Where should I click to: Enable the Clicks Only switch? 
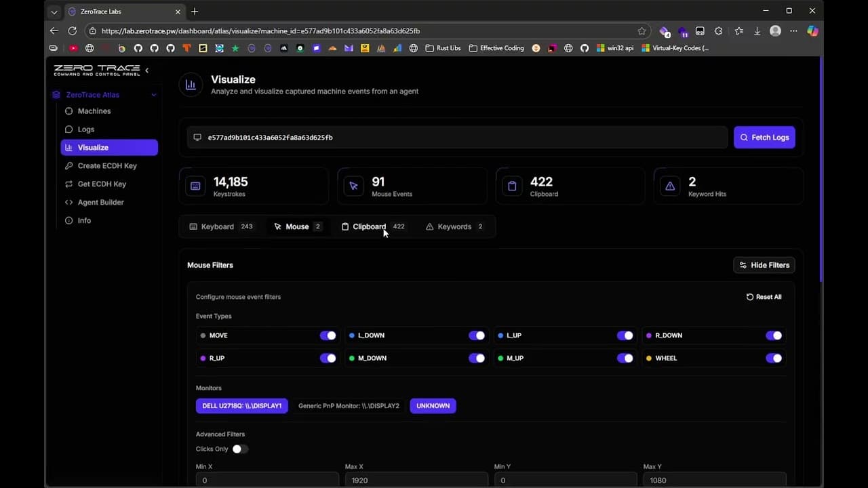pyautogui.click(x=239, y=449)
